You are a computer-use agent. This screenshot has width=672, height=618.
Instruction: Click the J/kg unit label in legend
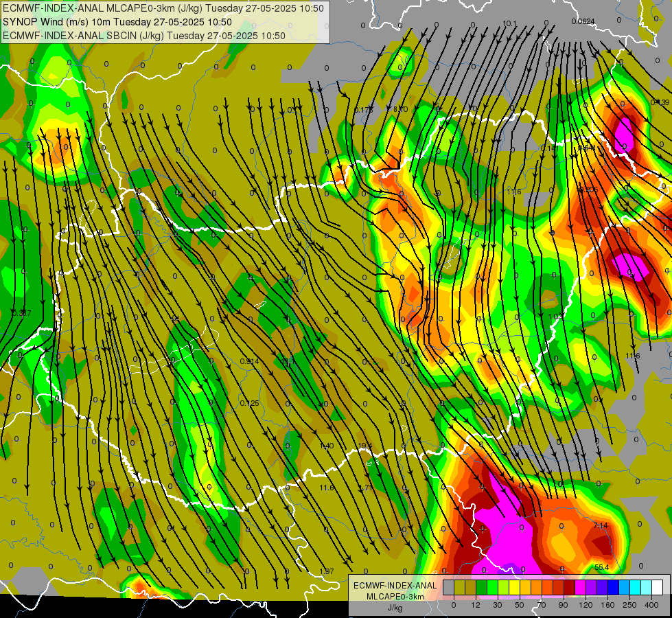point(395,608)
